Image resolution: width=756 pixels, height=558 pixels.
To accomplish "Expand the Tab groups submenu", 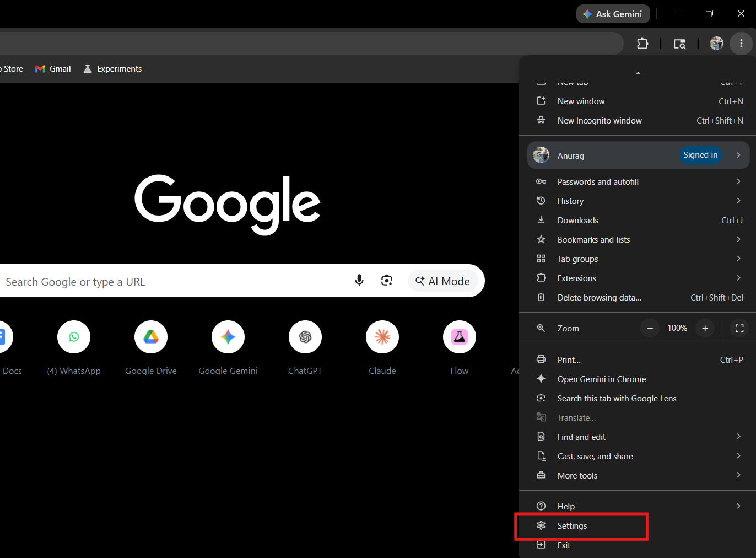I will (638, 259).
